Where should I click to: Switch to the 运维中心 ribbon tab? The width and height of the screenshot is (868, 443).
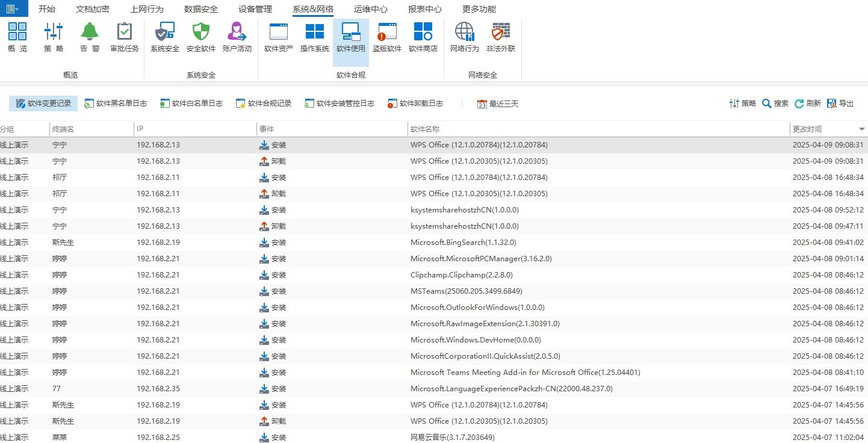[x=371, y=9]
